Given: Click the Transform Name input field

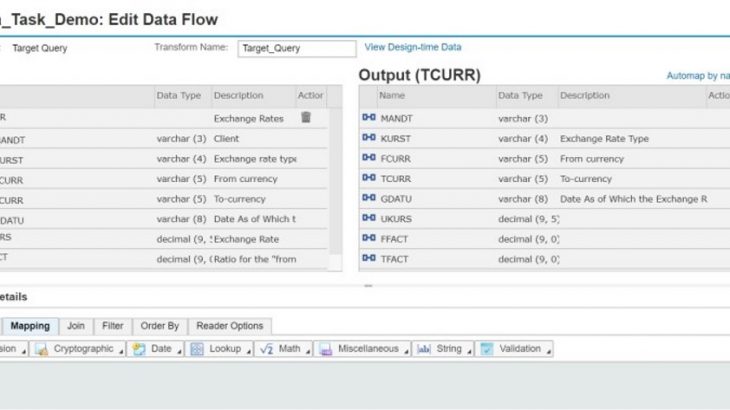Looking at the screenshot, I should tap(297, 48).
